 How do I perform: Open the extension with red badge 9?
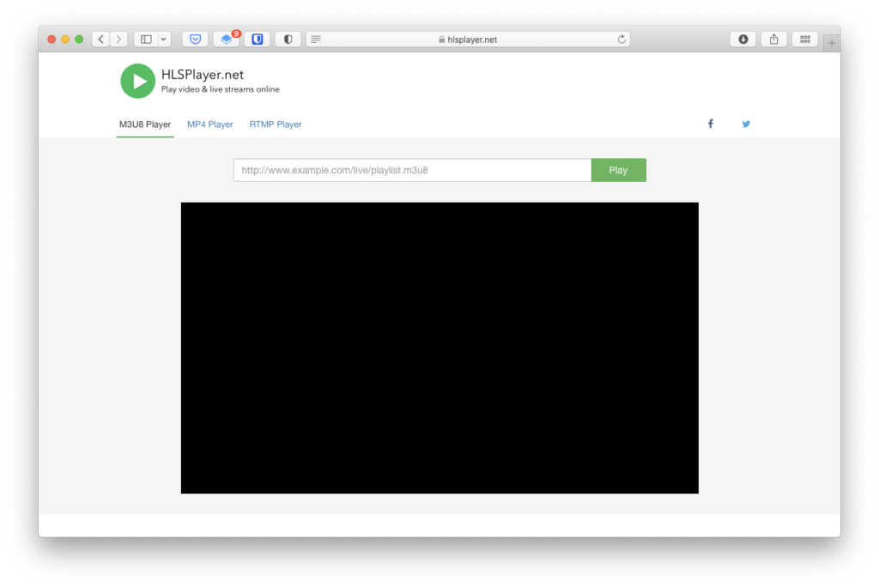point(227,39)
